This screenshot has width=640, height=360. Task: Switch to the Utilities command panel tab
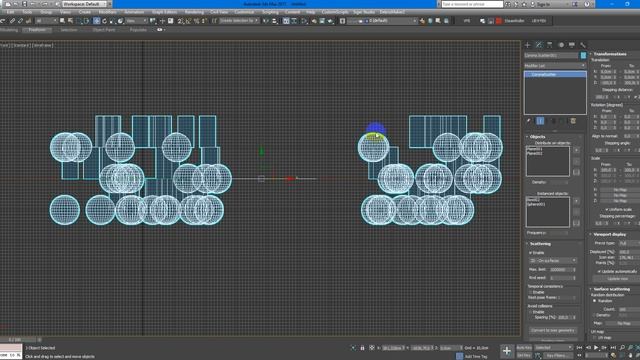pyautogui.click(x=583, y=45)
